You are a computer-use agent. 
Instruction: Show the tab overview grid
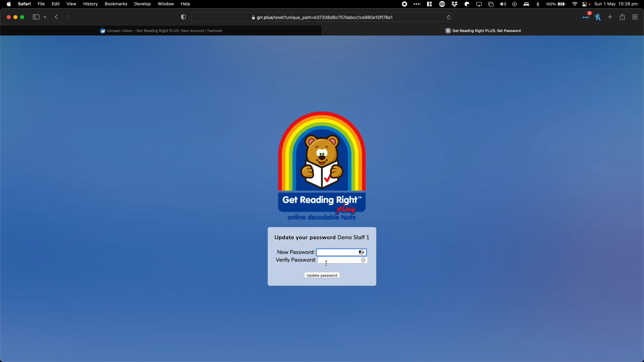tap(635, 17)
